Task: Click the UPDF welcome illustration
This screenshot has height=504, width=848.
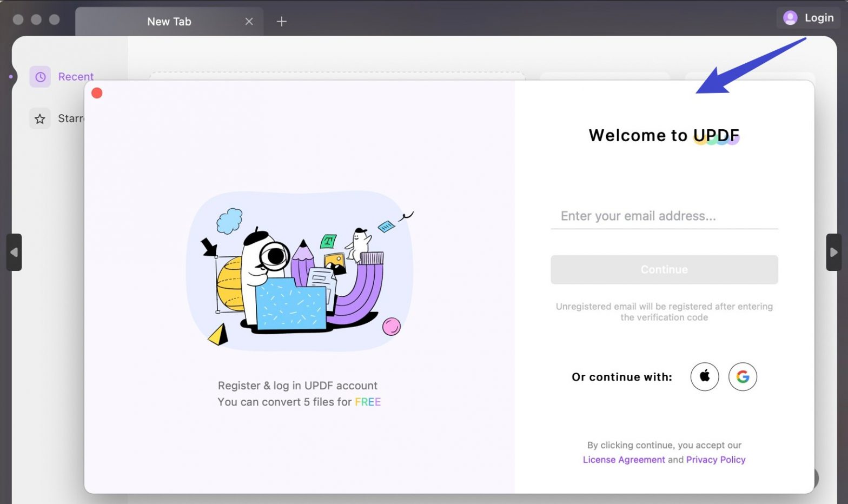Action: pyautogui.click(x=300, y=270)
